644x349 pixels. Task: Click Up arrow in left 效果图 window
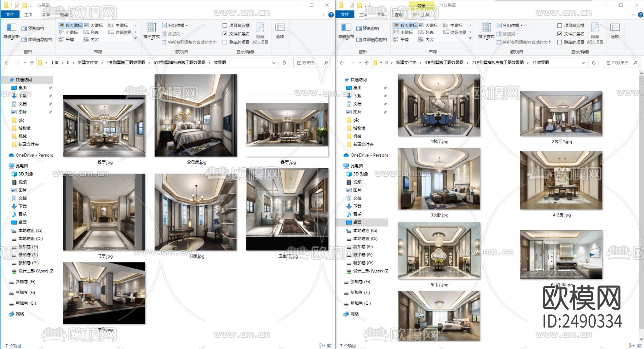click(32, 63)
